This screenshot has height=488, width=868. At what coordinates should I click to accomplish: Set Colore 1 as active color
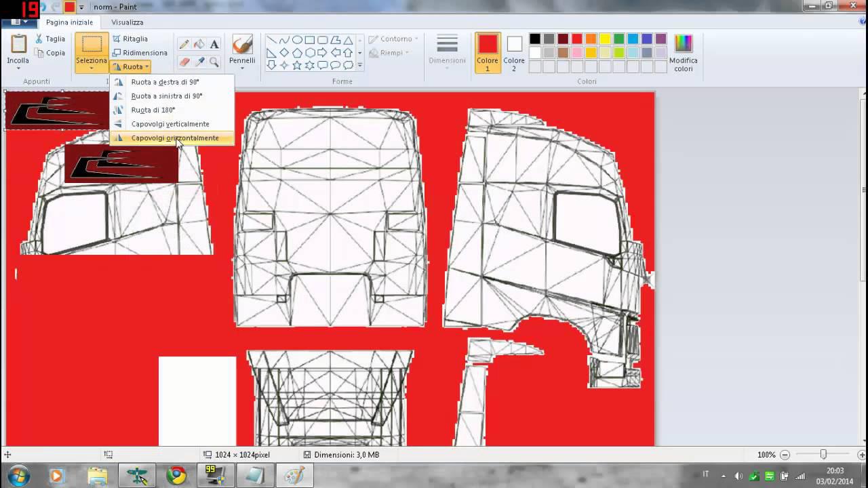tap(487, 52)
